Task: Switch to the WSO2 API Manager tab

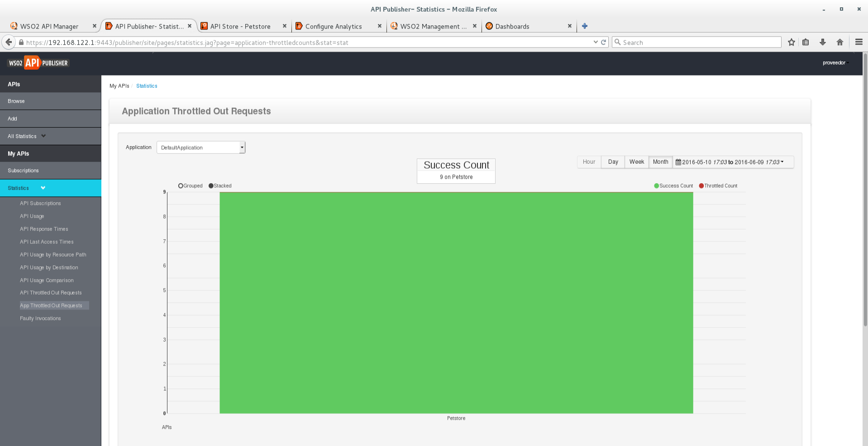Action: click(x=49, y=26)
